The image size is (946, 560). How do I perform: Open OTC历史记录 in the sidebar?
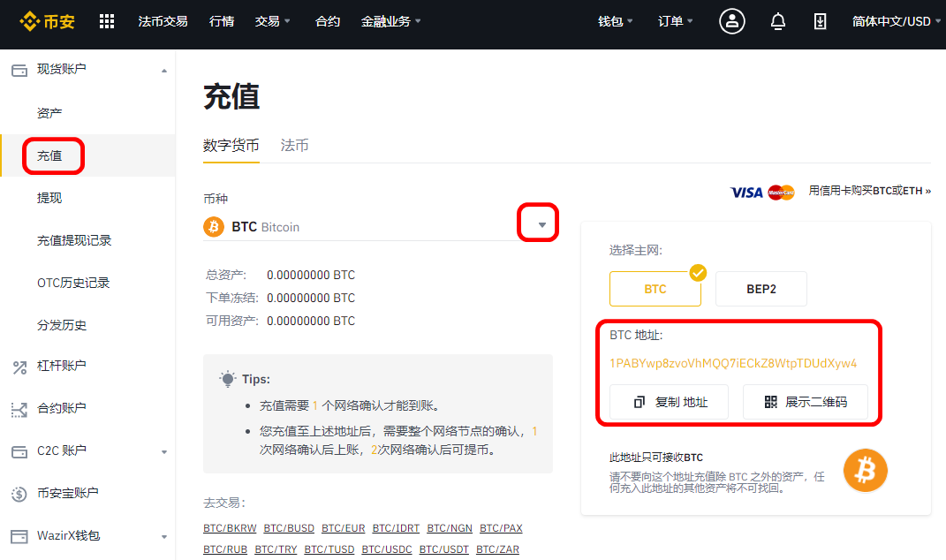pos(73,283)
